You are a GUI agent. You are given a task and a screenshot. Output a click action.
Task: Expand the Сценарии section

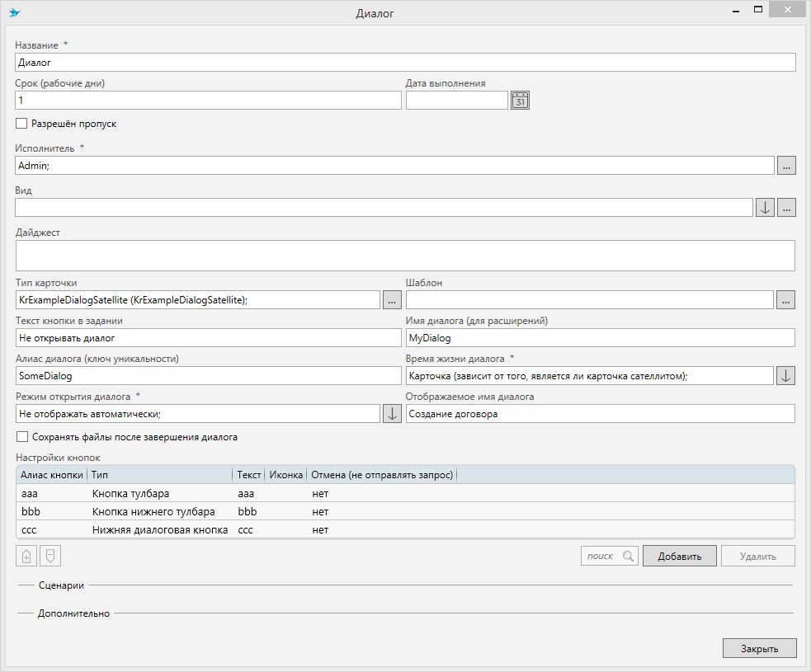coord(61,585)
